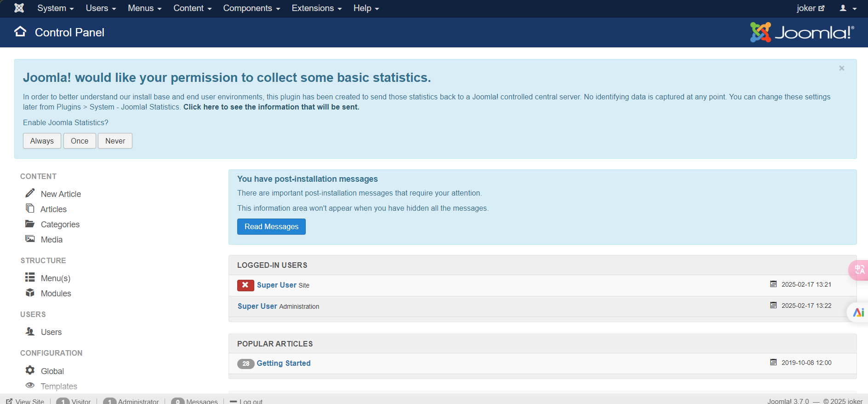
Task: Click the joker site name link
Action: [806, 8]
